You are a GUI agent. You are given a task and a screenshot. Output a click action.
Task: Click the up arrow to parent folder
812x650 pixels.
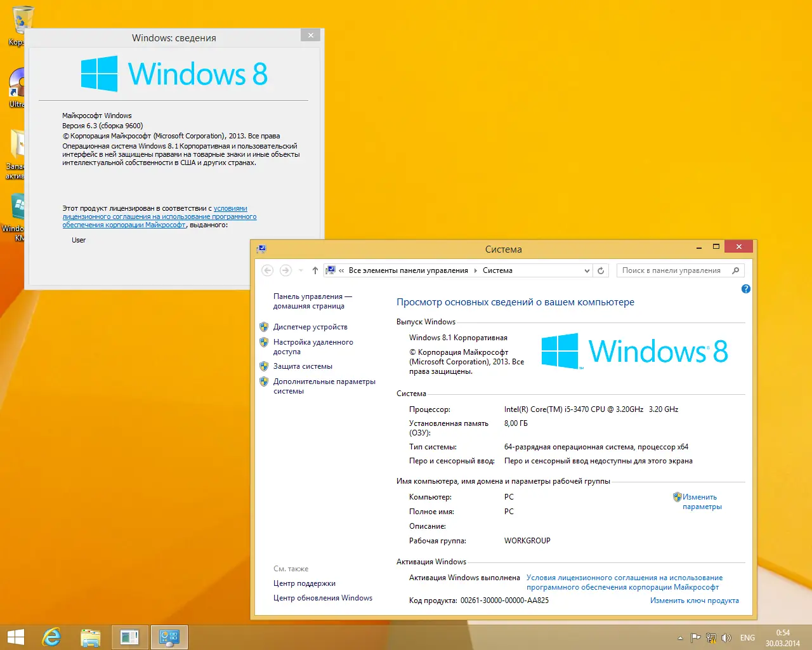[315, 270]
